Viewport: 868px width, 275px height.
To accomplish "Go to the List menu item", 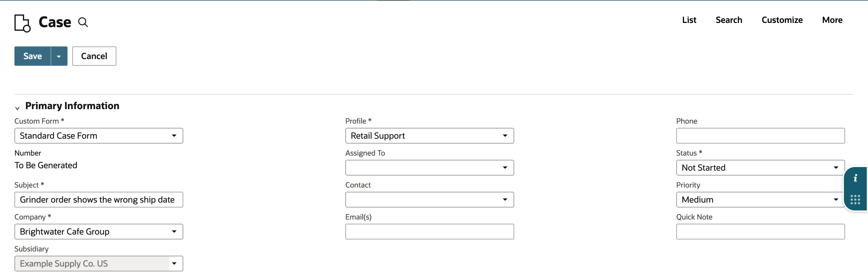I will 689,20.
